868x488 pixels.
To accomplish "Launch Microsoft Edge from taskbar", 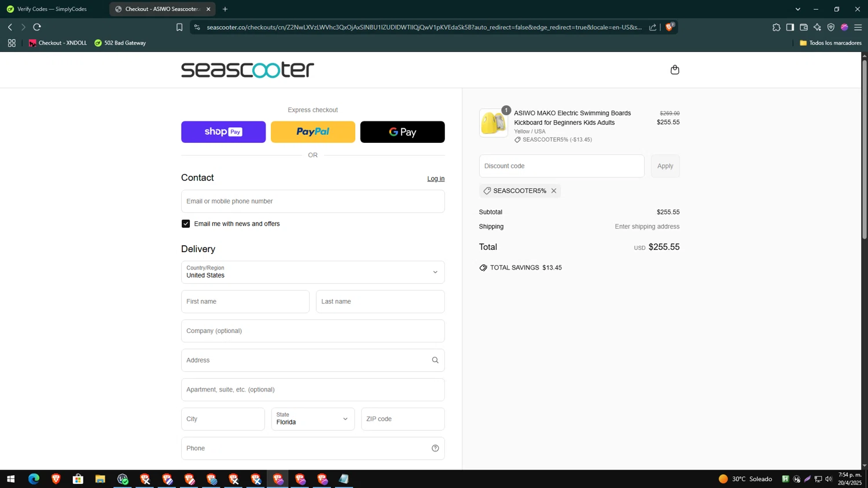I will pos(34,479).
